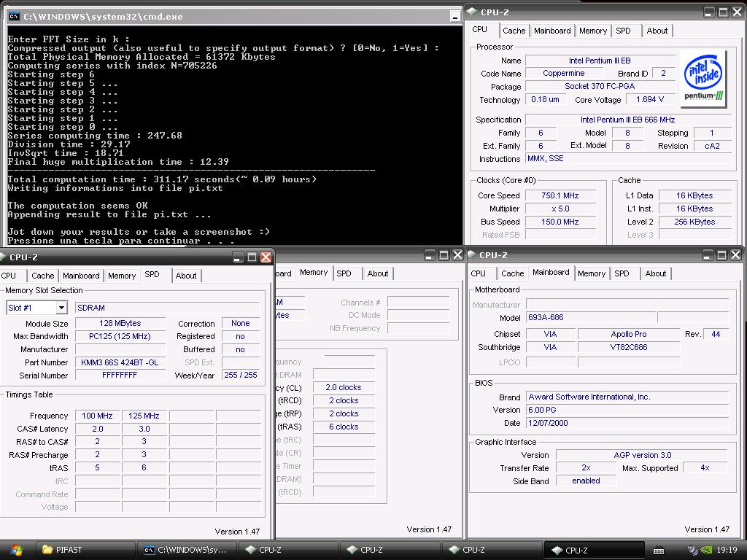Click the Instructions field MMX, SSE

pyautogui.click(x=628, y=158)
